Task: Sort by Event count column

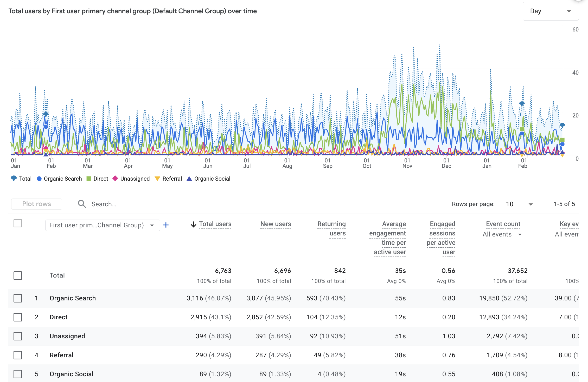Action: pos(503,224)
